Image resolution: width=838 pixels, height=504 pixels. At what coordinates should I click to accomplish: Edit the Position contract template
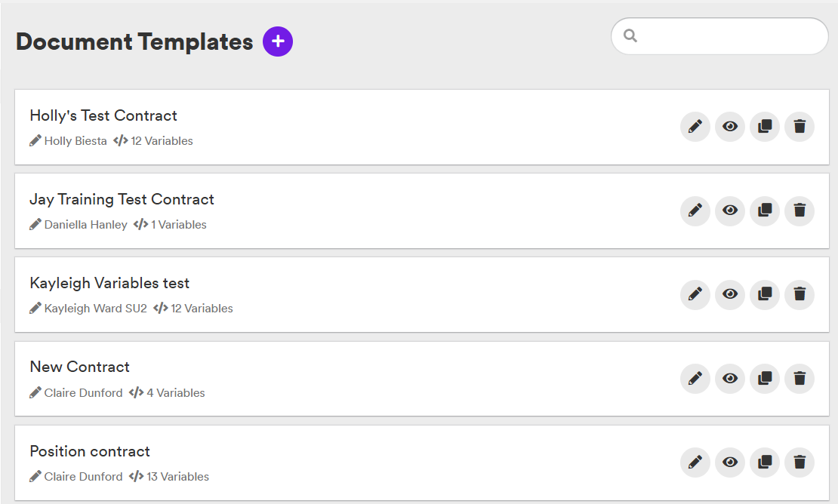(695, 463)
